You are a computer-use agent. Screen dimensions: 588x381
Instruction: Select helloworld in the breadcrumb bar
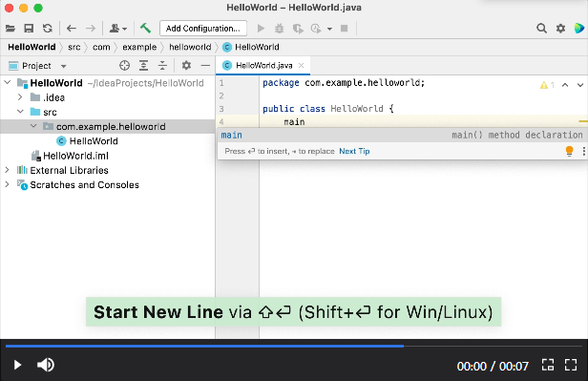click(190, 47)
